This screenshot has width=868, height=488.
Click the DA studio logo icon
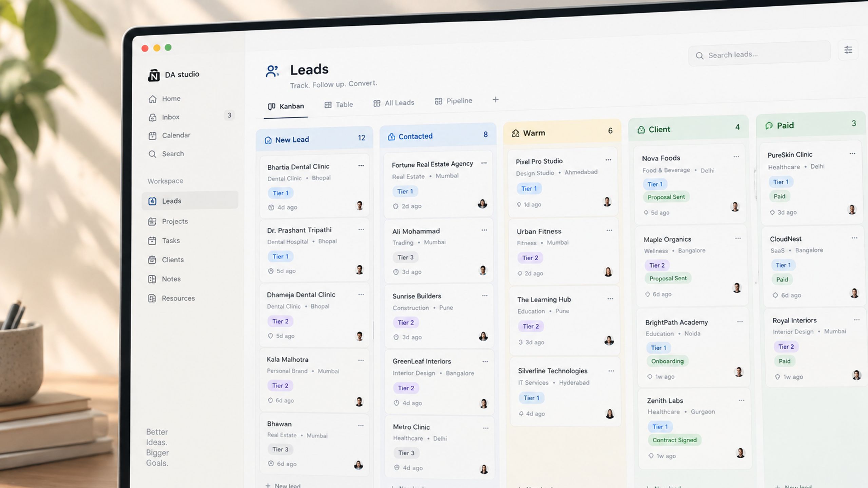tap(154, 75)
